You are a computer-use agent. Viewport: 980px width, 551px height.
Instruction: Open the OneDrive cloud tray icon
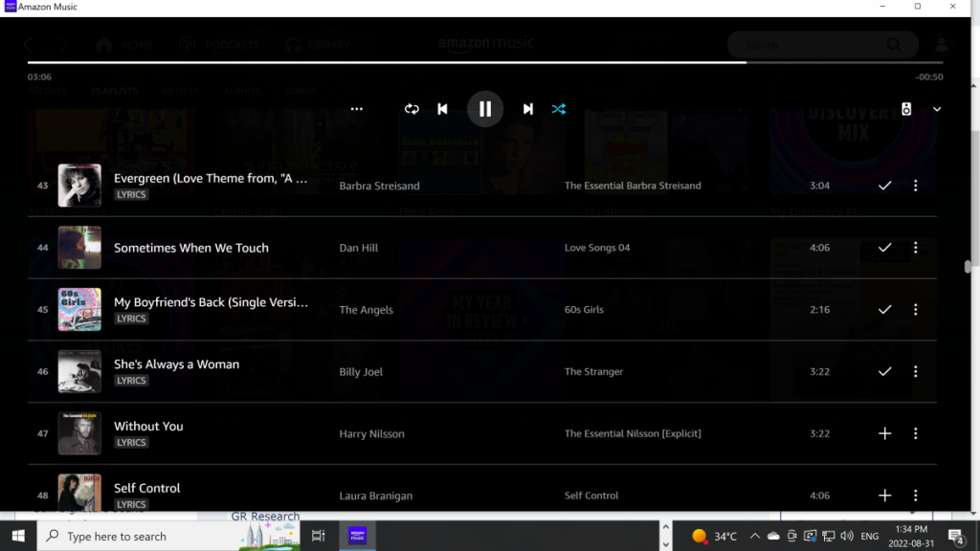pos(773,536)
